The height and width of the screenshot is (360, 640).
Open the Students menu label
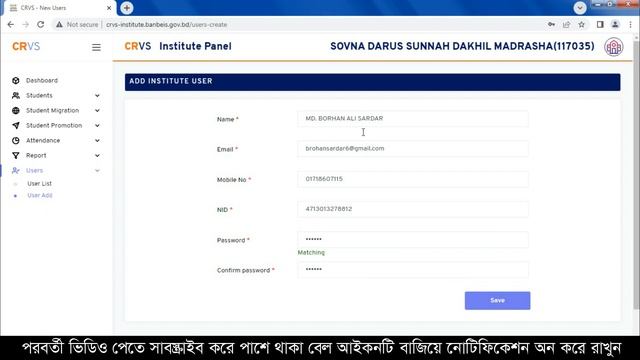pyautogui.click(x=39, y=96)
